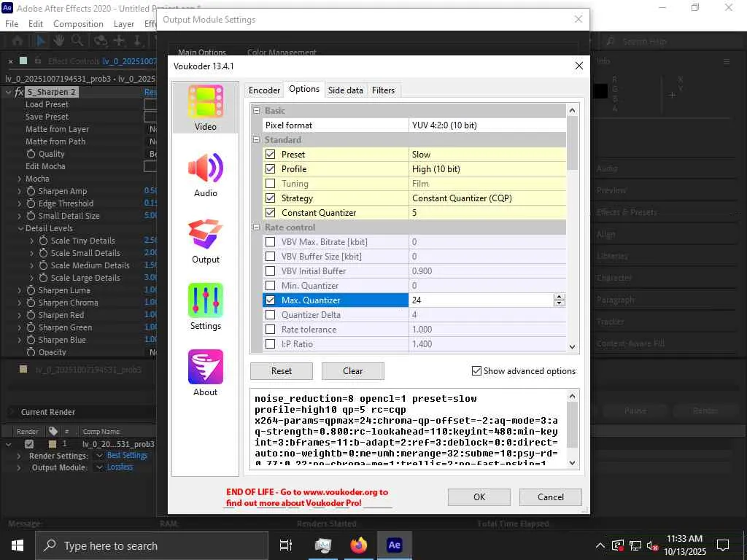Switch to the Encoder tab

tap(264, 90)
